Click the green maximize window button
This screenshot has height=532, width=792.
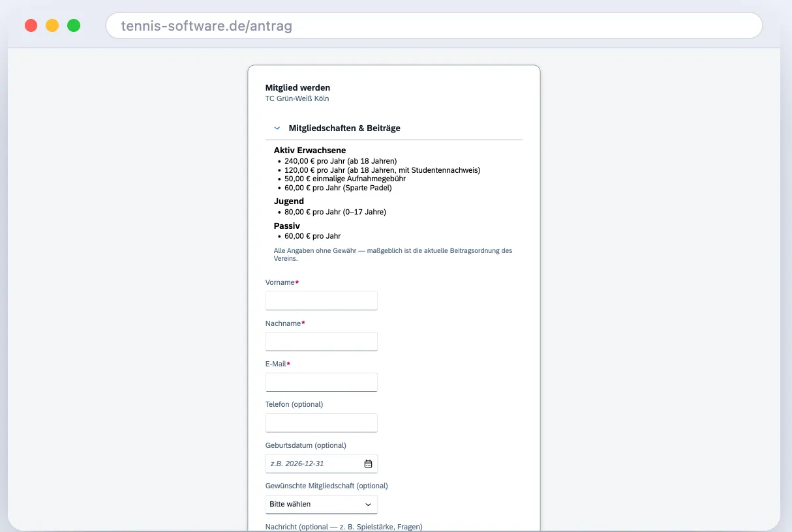click(x=74, y=25)
